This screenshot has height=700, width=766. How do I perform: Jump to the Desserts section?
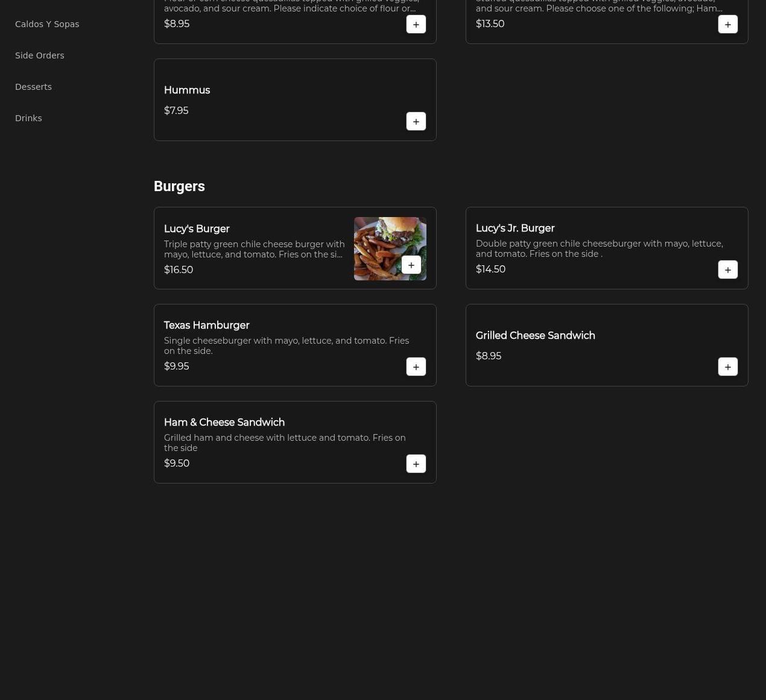tap(33, 87)
